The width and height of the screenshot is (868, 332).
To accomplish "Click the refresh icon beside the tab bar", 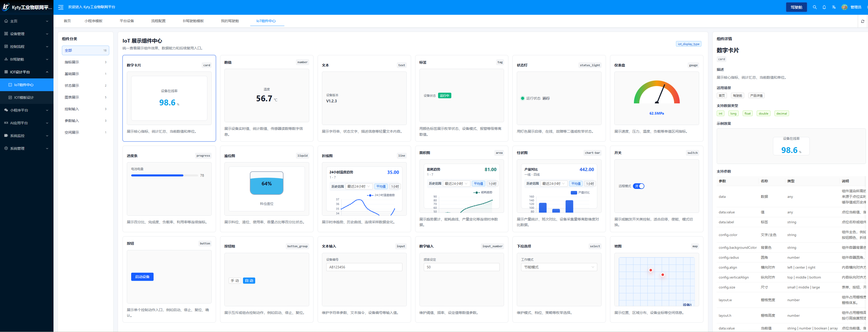I will (x=863, y=21).
